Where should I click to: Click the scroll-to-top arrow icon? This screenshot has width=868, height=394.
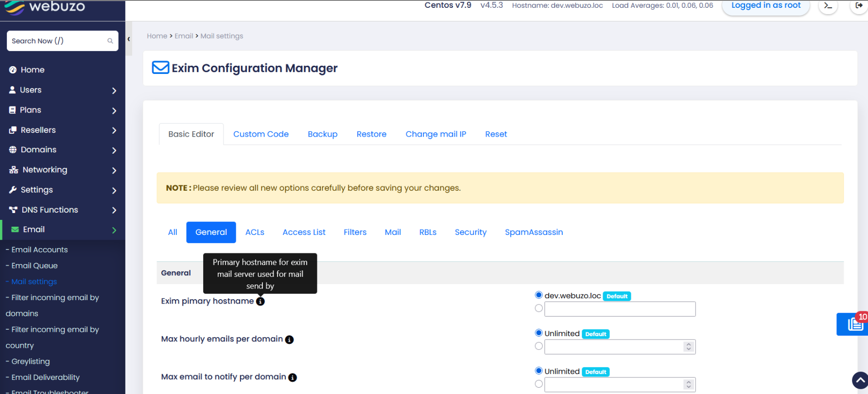[860, 380]
